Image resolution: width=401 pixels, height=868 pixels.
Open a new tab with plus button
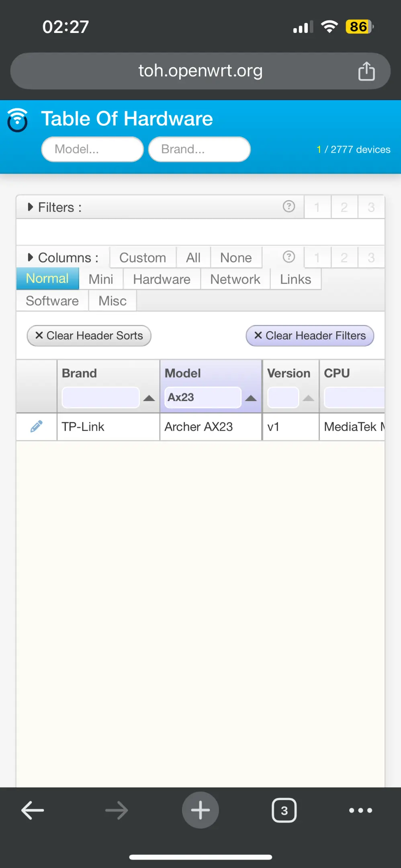click(x=200, y=810)
